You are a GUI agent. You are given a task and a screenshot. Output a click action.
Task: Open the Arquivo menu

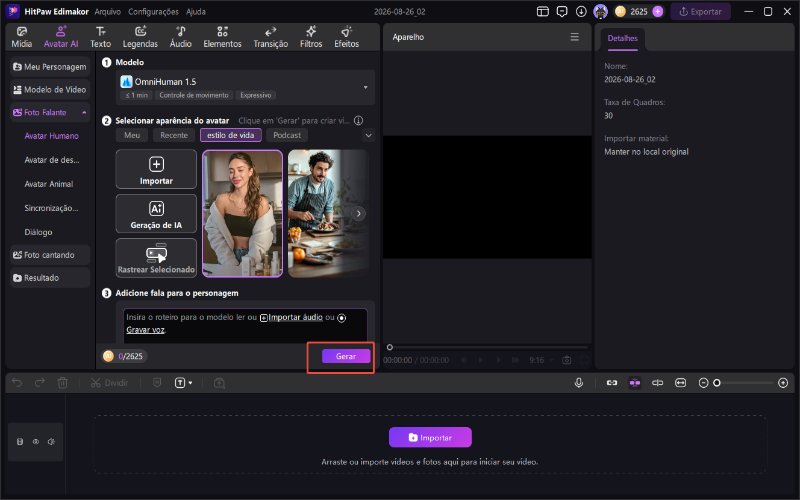108,11
